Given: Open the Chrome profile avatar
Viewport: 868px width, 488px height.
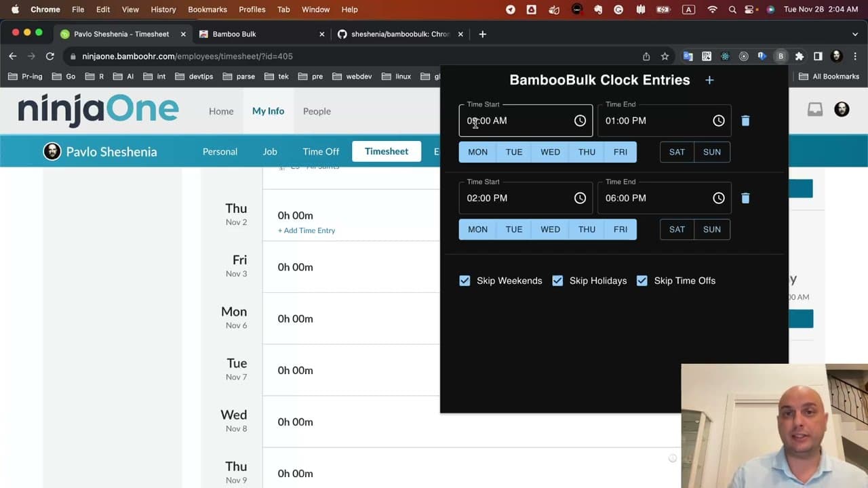Looking at the screenshot, I should pos(836,56).
